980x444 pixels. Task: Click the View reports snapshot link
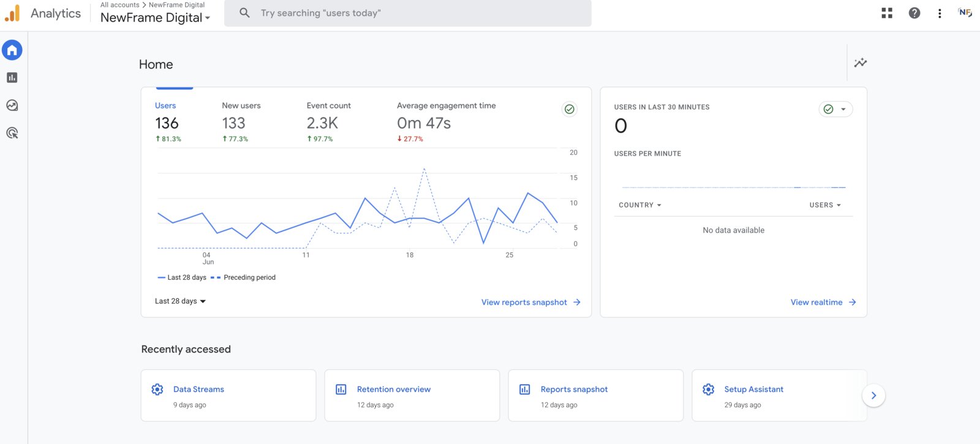524,303
